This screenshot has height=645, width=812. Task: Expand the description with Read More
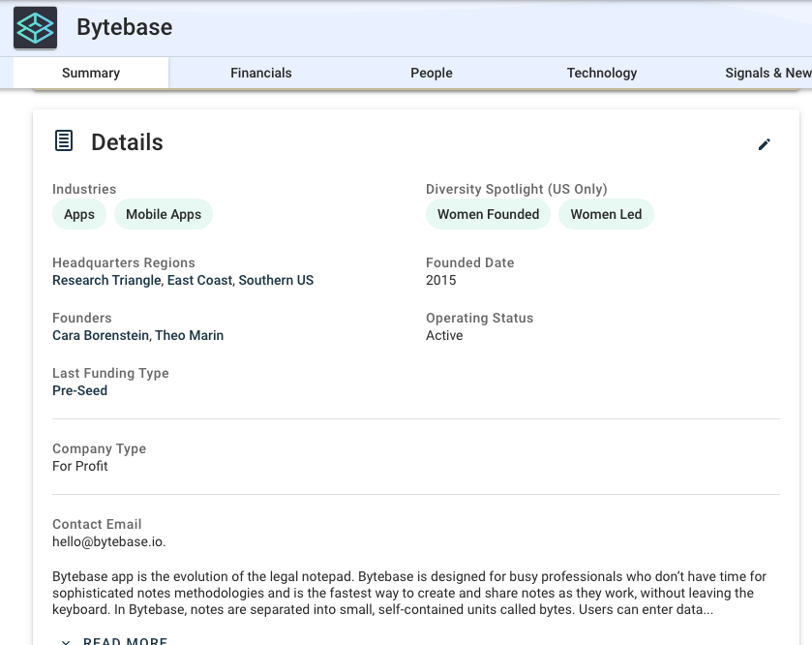coord(114,640)
